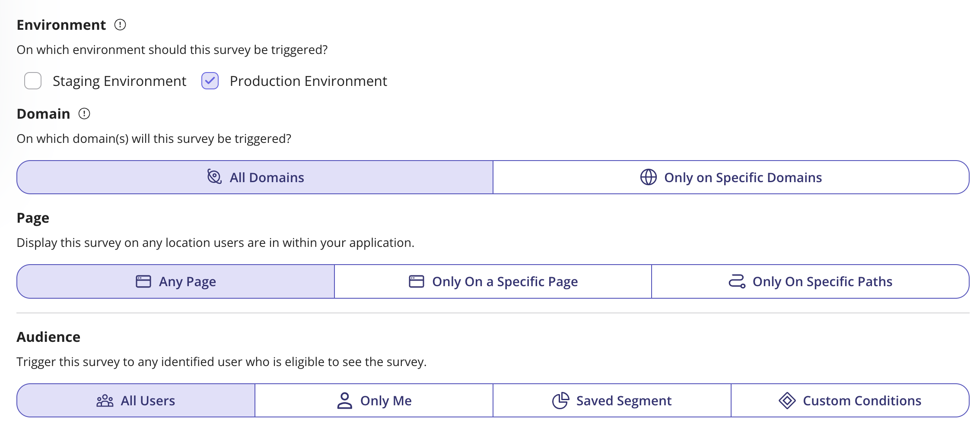Click the Any Page window icon

click(143, 281)
